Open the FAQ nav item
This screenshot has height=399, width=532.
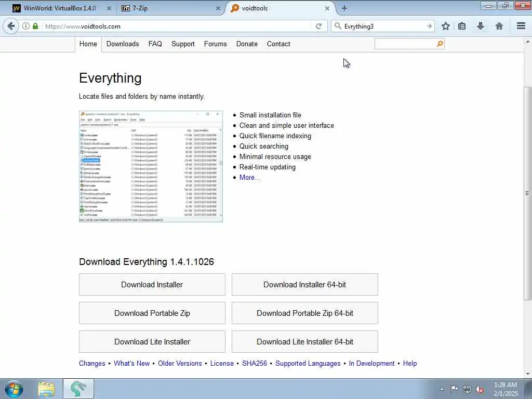point(155,44)
